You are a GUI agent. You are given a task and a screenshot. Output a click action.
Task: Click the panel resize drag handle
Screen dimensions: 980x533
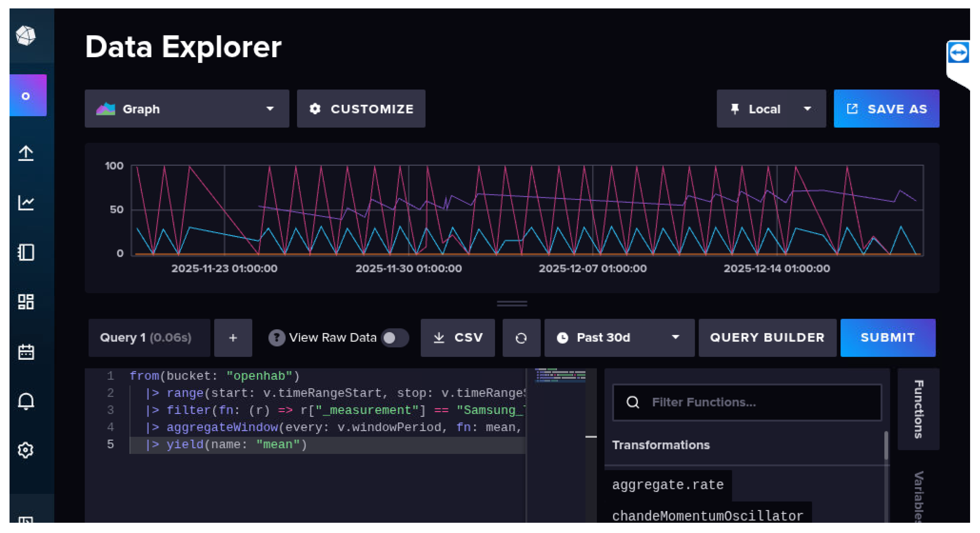(x=512, y=303)
